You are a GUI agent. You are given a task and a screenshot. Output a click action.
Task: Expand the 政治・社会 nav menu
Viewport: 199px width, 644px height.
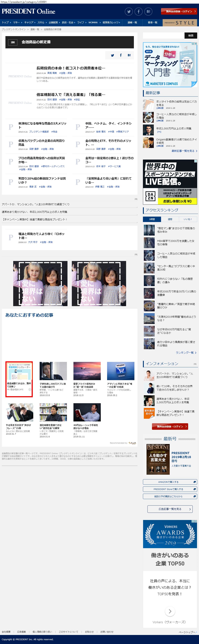coord(68,23)
